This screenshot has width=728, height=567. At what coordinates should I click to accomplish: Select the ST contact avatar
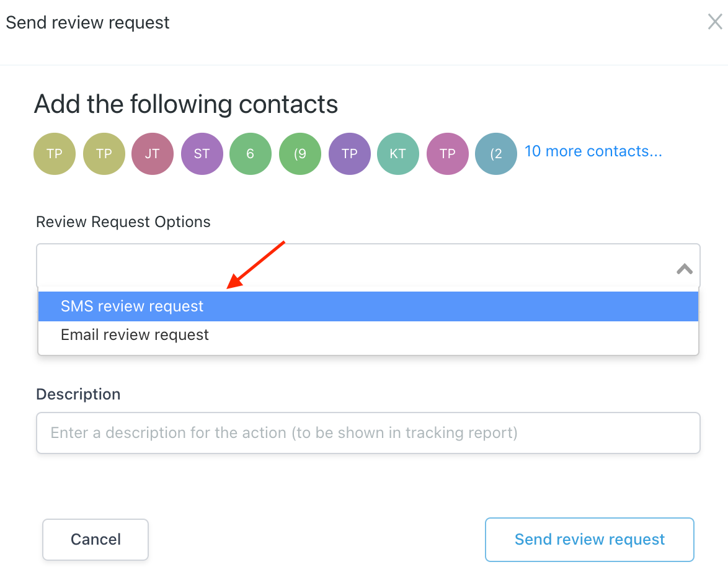pyautogui.click(x=202, y=154)
